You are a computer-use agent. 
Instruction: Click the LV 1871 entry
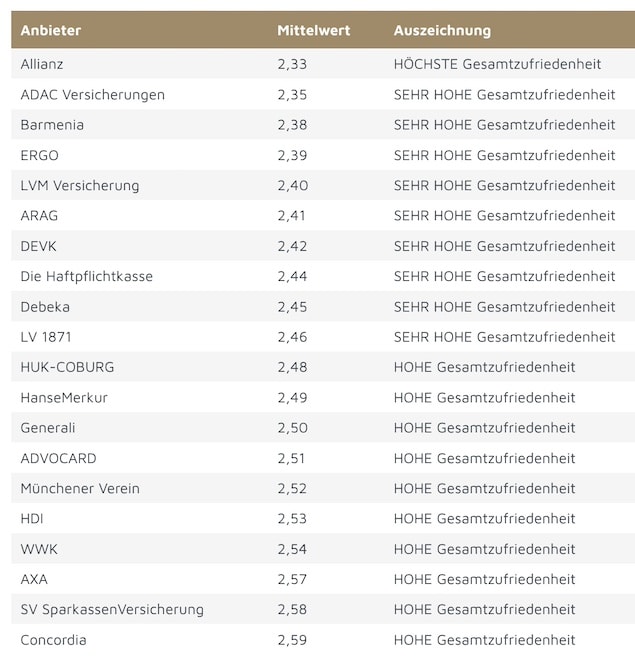[46, 336]
